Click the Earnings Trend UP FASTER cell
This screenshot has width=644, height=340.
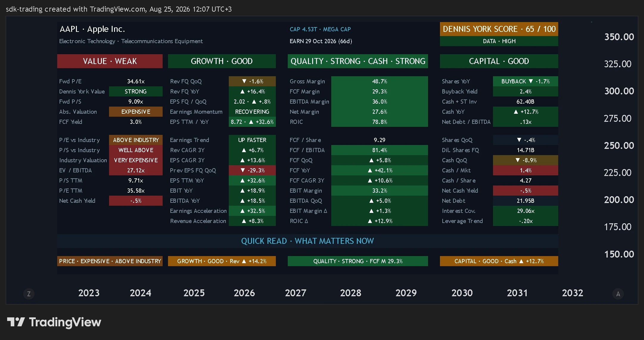252,140
